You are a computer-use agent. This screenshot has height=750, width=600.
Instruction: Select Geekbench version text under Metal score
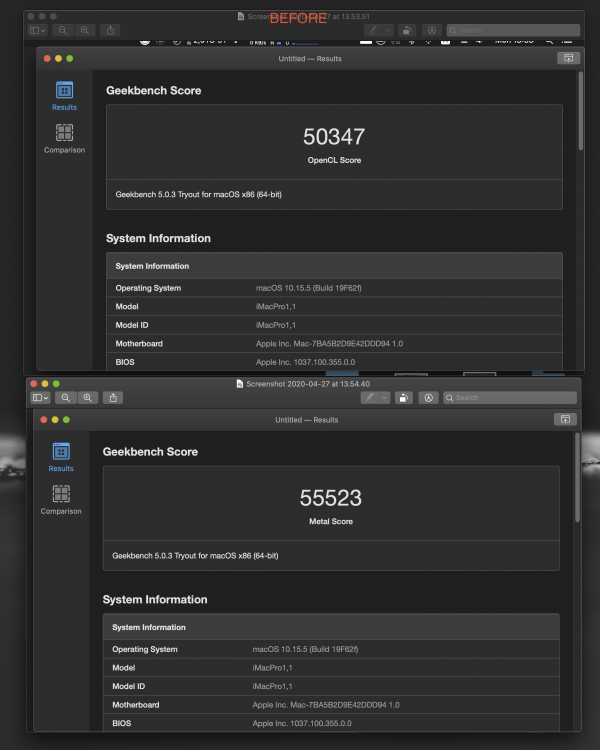[x=195, y=555]
